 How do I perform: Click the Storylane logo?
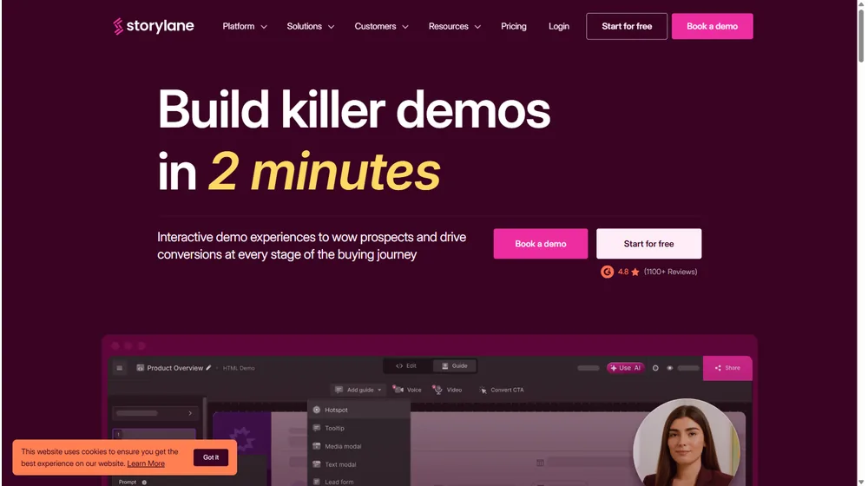point(154,26)
